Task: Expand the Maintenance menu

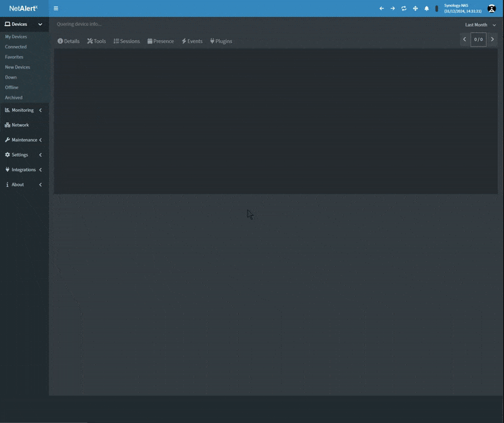Action: click(24, 140)
